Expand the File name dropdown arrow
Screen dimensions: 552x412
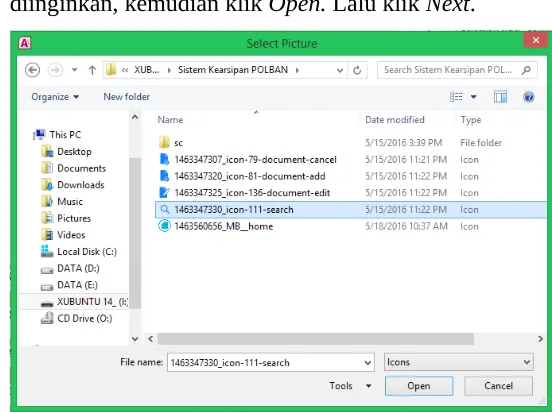368,362
